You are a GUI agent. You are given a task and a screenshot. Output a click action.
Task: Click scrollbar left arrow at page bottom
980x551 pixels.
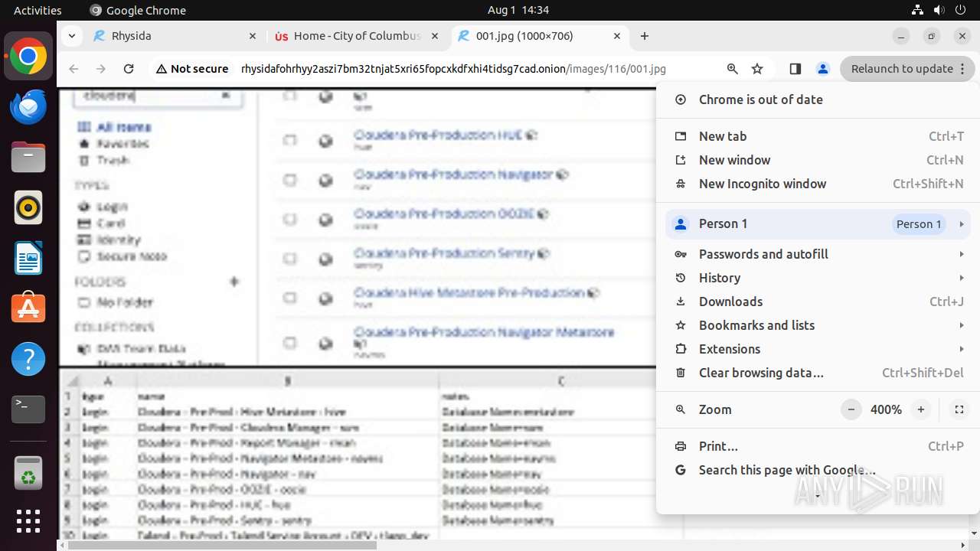coord(62,545)
